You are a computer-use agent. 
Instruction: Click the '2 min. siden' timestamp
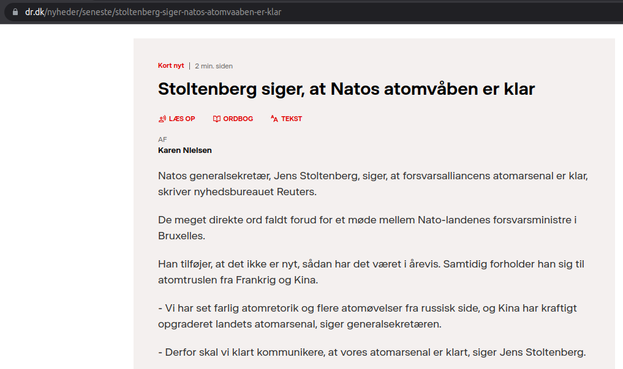(x=214, y=66)
